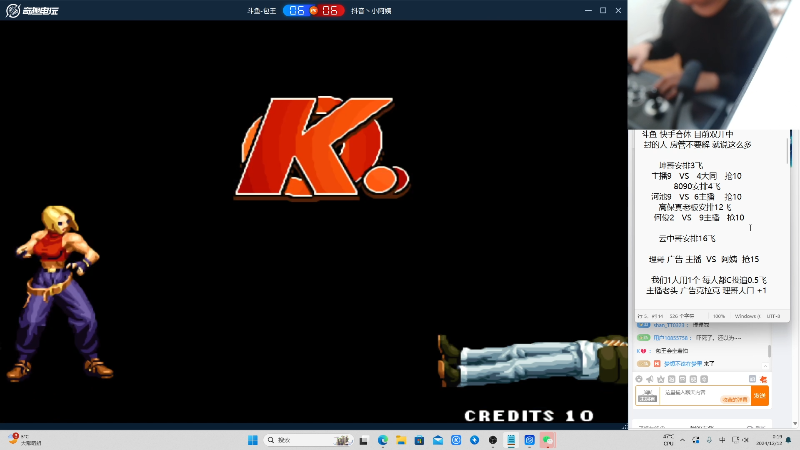Viewport: 800px width, 450px height.
Task: Show hidden system tray icons
Action: (683, 440)
